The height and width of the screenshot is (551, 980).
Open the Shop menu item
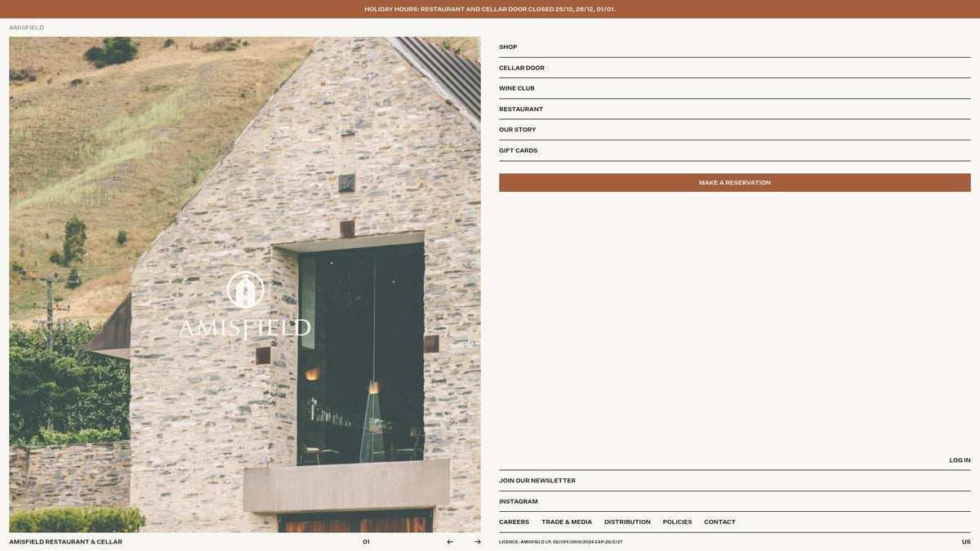tap(508, 47)
